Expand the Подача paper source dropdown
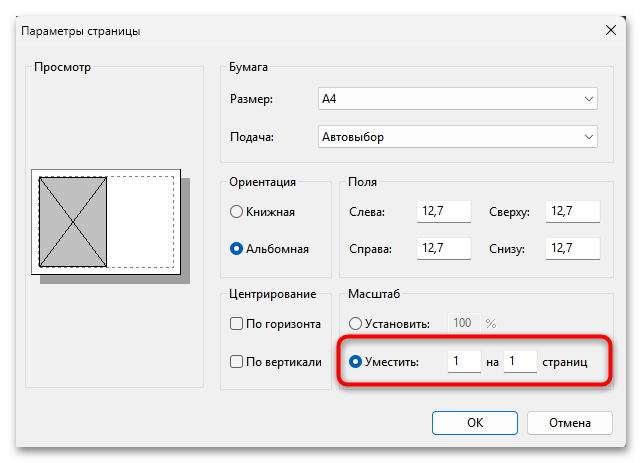 (587, 137)
